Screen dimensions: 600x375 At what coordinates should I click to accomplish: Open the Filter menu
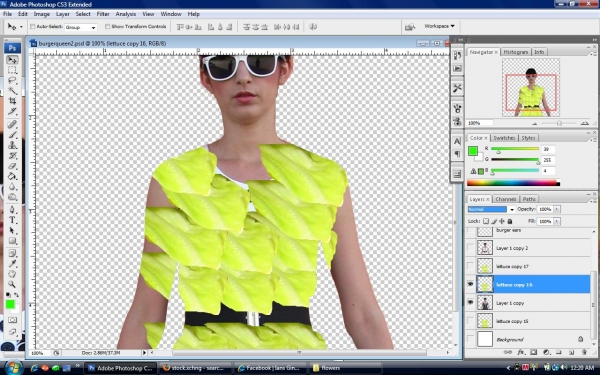pyautogui.click(x=103, y=14)
